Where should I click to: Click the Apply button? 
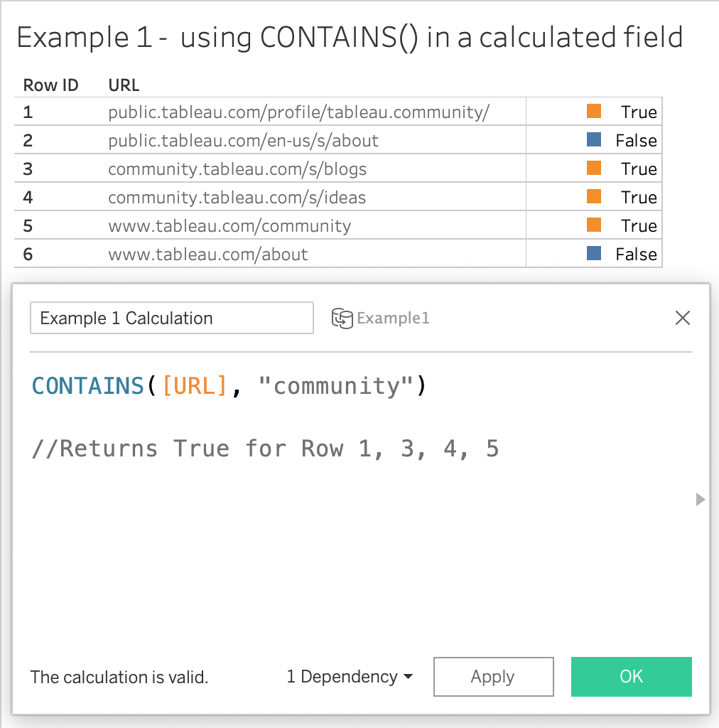pyautogui.click(x=493, y=677)
